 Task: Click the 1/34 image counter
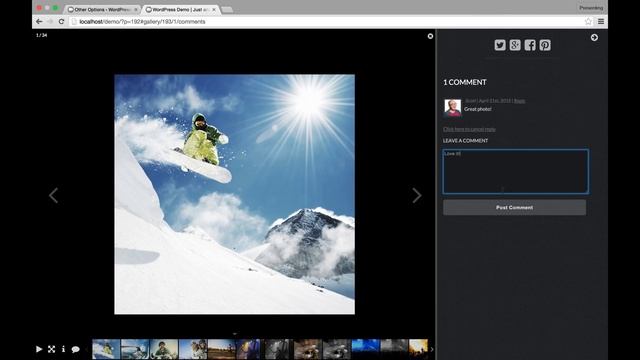coord(42,35)
